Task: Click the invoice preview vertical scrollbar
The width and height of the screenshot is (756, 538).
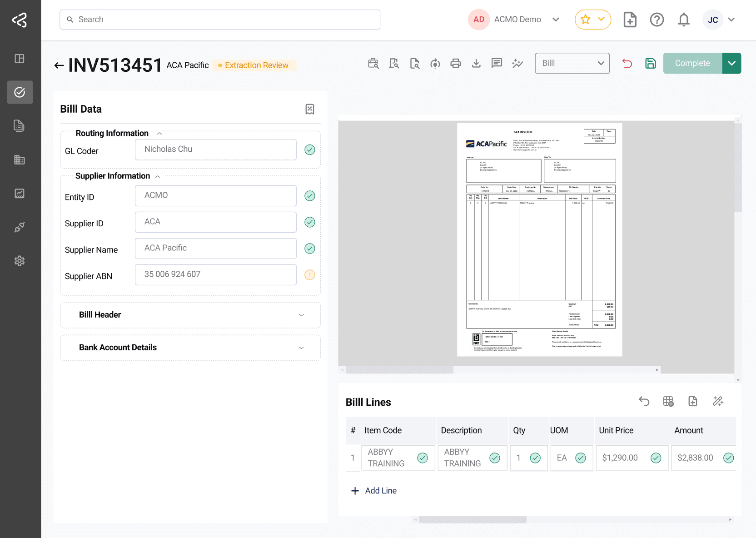Action: tap(738, 168)
